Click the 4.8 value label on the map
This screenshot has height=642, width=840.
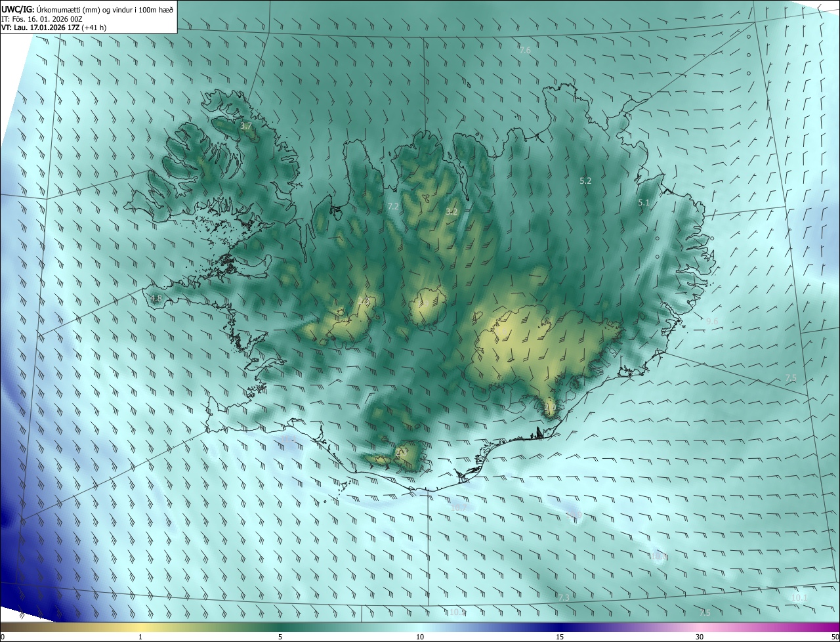tap(156, 299)
